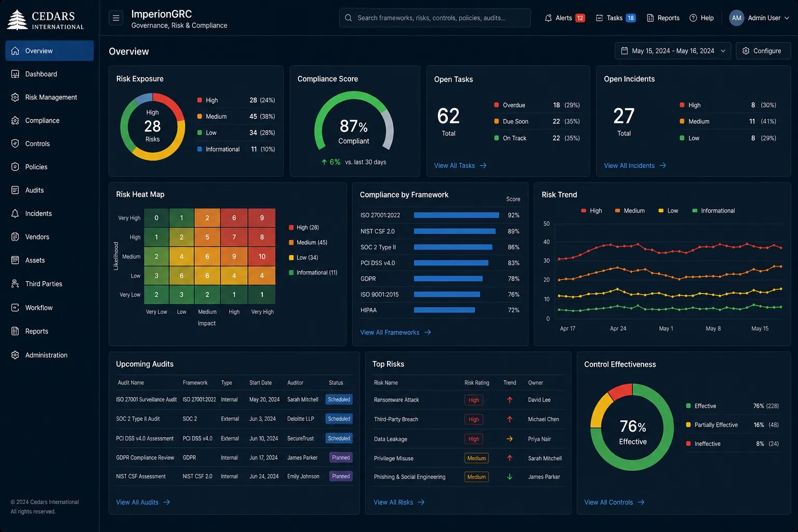Viewport: 798px width, 532px height.
Task: Follow the View All Frameworks link
Action: coord(395,332)
